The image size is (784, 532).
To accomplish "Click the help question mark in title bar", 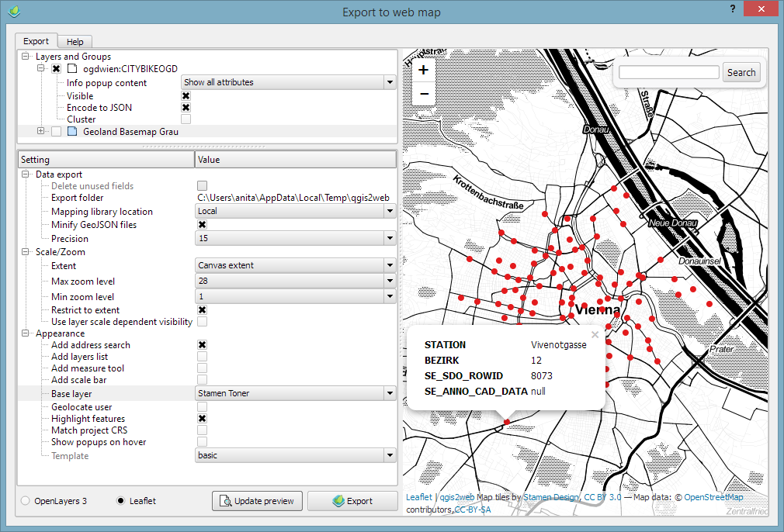I will point(733,9).
